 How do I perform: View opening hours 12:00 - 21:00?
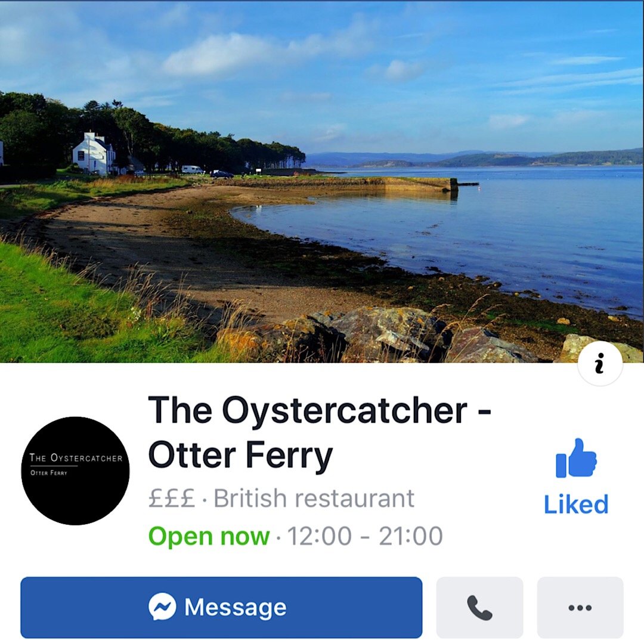(x=365, y=536)
